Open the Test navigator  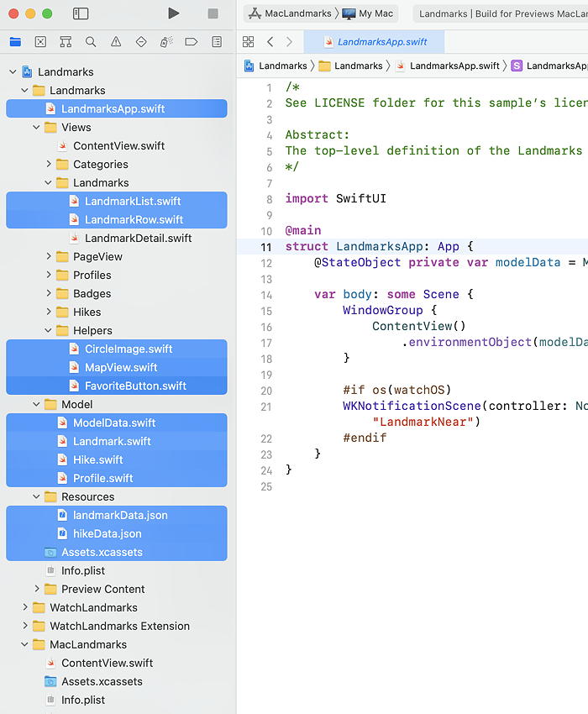[141, 42]
